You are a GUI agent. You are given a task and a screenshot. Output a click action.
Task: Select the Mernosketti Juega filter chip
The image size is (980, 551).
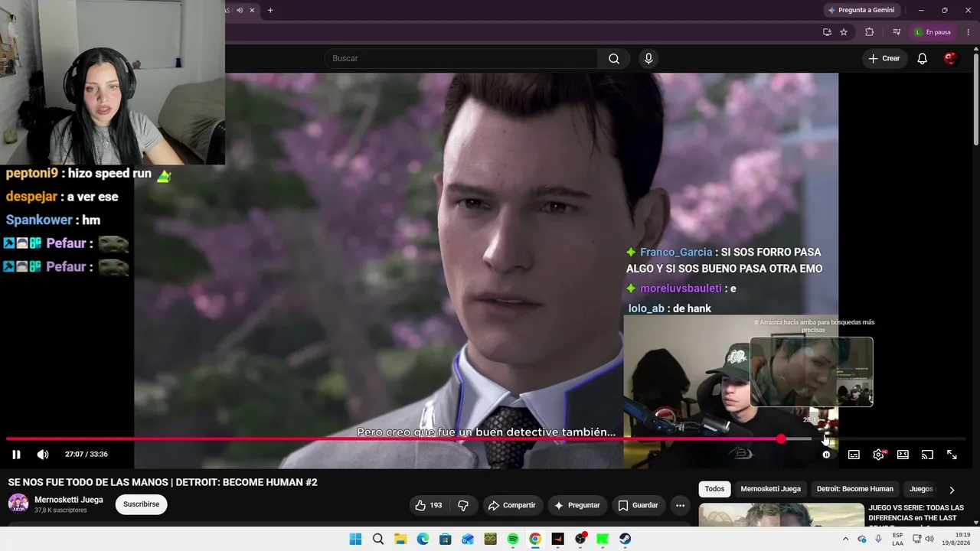tap(770, 489)
